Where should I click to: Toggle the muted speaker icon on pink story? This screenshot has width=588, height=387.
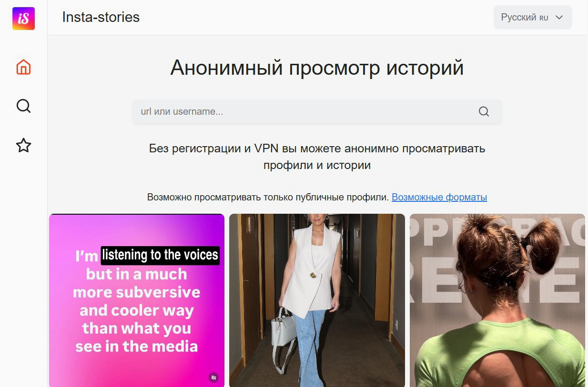[x=214, y=377]
